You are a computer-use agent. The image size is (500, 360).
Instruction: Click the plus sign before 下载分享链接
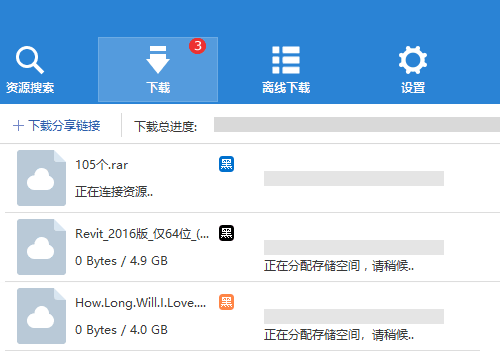coord(18,126)
